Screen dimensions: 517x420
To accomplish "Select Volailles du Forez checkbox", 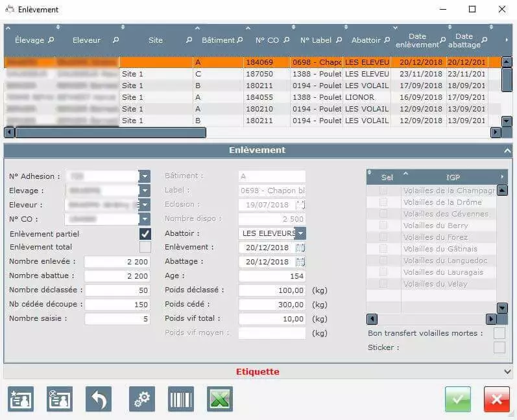I will (383, 237).
